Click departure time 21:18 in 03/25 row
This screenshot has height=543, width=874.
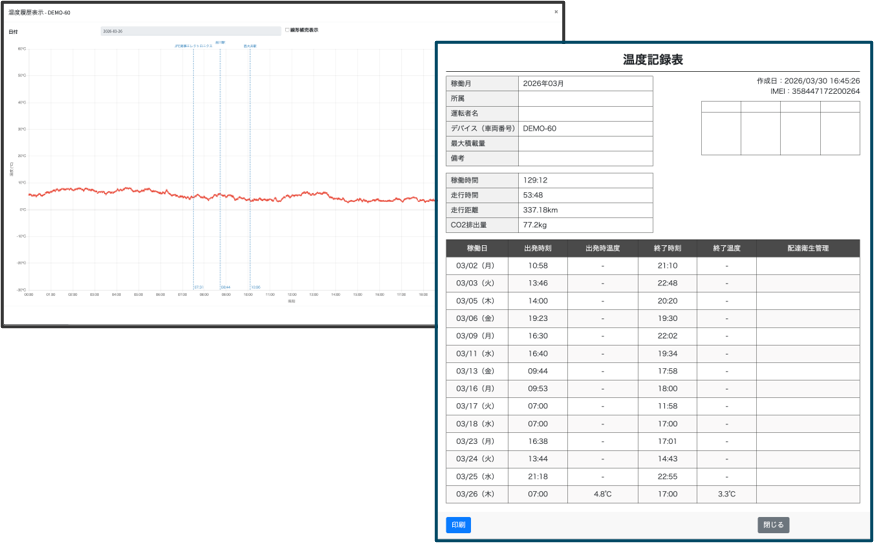538,477
